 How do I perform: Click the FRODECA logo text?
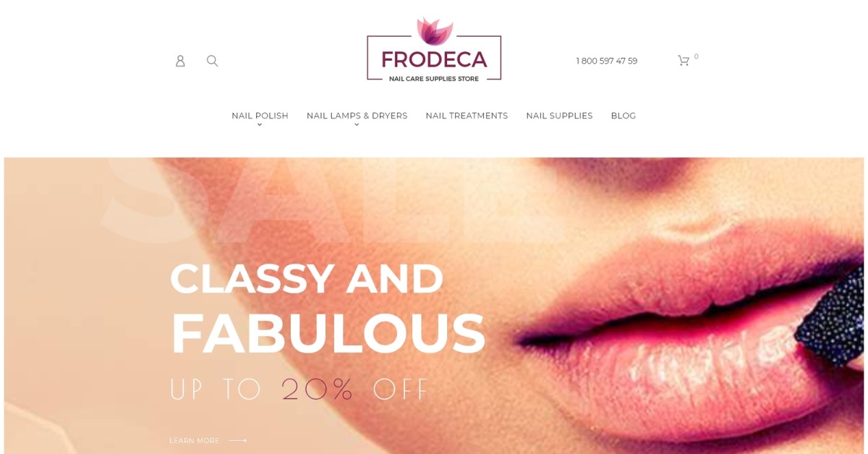tap(434, 59)
